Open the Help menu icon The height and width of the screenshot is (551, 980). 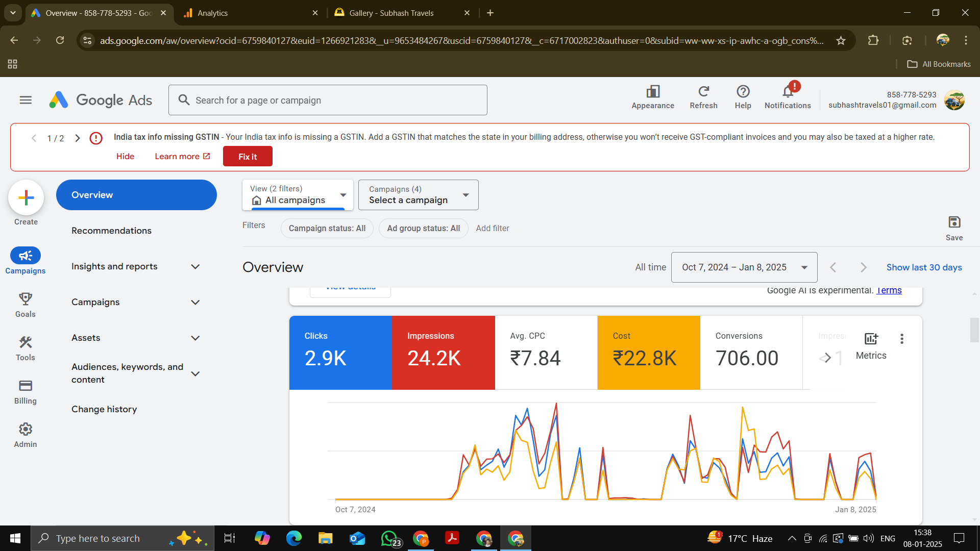(x=743, y=97)
